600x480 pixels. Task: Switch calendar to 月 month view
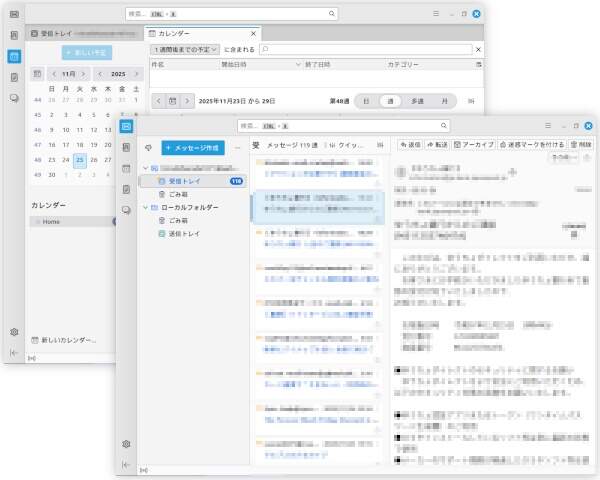tap(444, 101)
